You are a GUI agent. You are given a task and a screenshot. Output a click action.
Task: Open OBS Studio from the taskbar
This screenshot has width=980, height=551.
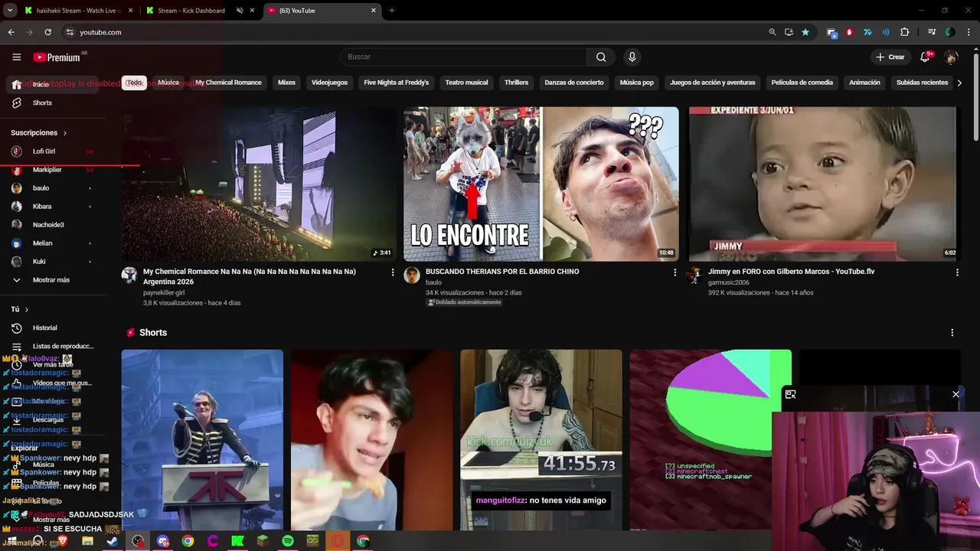tap(138, 541)
